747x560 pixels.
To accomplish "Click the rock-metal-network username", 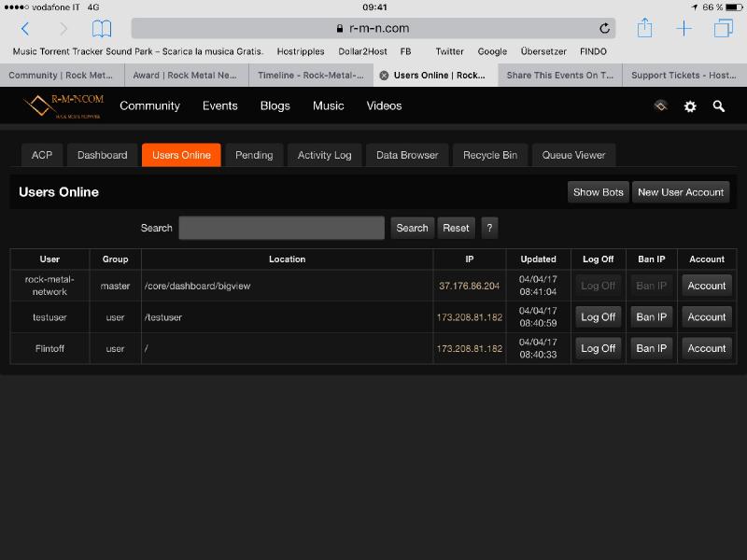I will click(49, 286).
